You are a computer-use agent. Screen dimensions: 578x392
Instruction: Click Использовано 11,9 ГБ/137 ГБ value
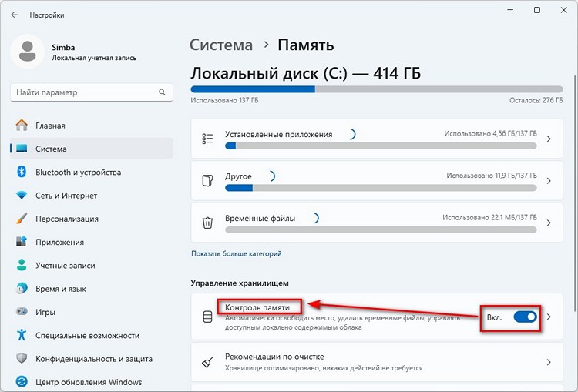(x=492, y=176)
